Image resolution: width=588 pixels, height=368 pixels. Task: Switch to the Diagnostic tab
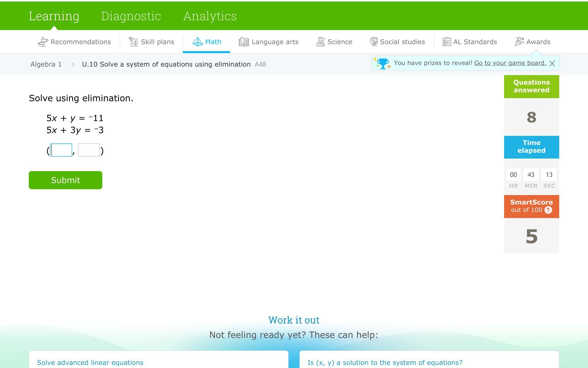coord(131,16)
